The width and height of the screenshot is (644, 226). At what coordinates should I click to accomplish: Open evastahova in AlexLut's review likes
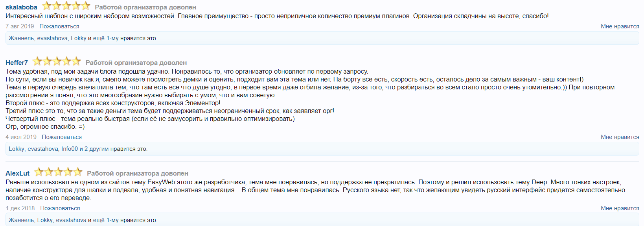point(71,220)
